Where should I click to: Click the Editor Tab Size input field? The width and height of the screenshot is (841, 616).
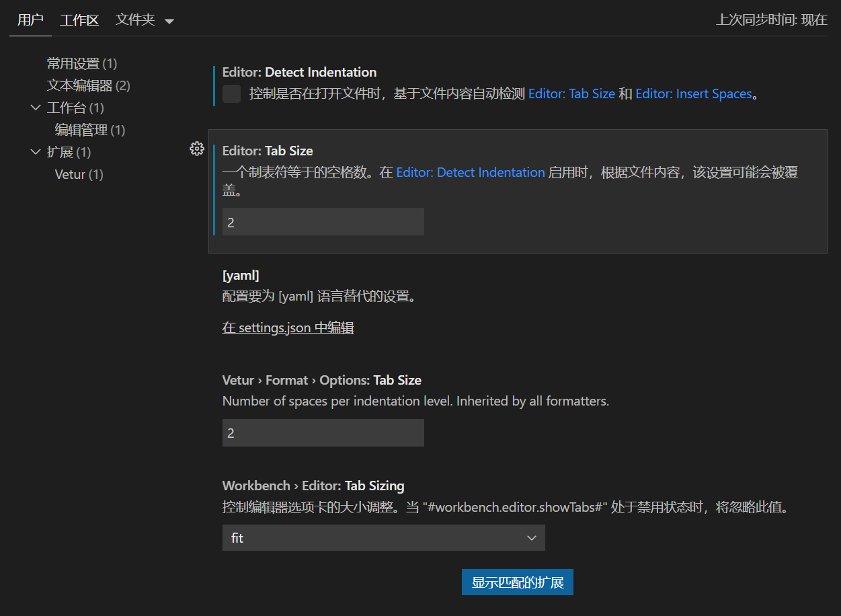[323, 222]
